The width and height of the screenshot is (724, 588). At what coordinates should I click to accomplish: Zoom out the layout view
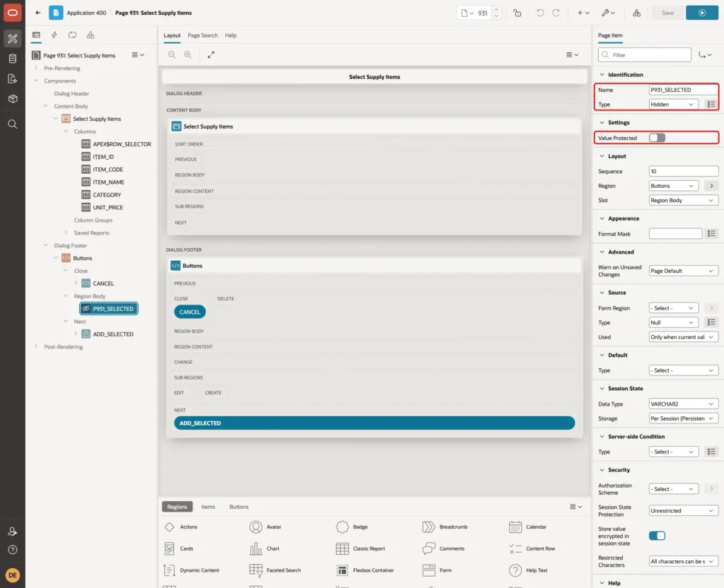click(x=172, y=54)
